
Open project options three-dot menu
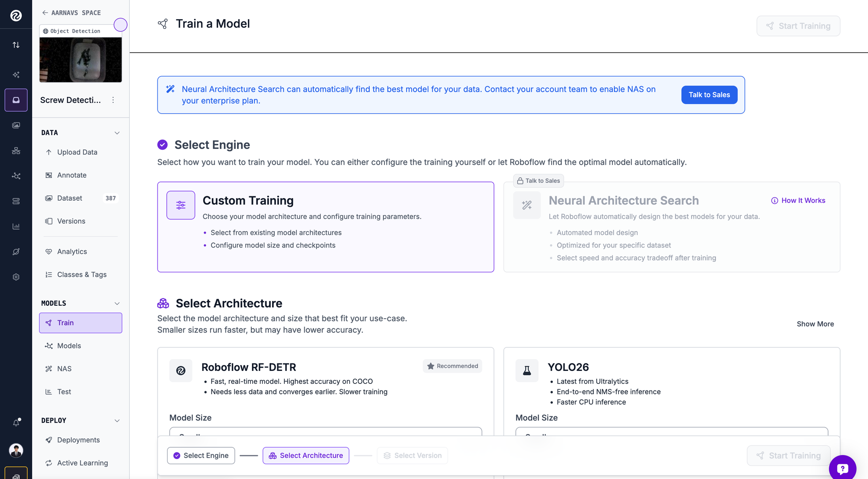(x=113, y=100)
